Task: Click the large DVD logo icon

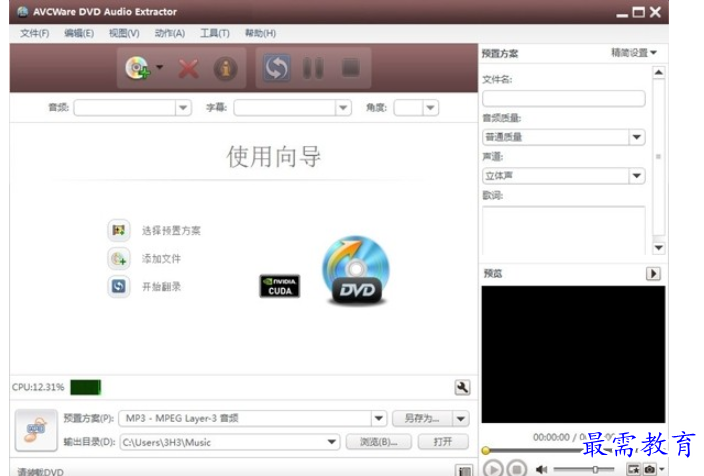Action: 356,270
